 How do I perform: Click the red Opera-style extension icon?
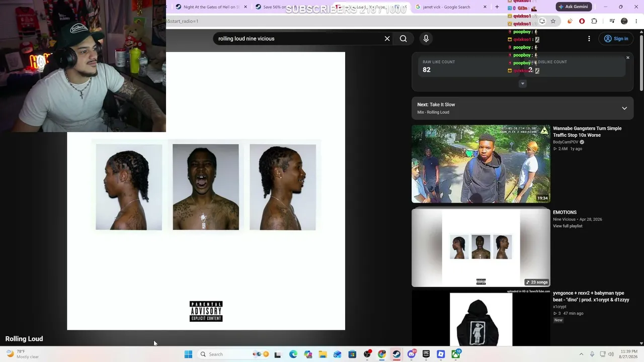click(x=582, y=21)
